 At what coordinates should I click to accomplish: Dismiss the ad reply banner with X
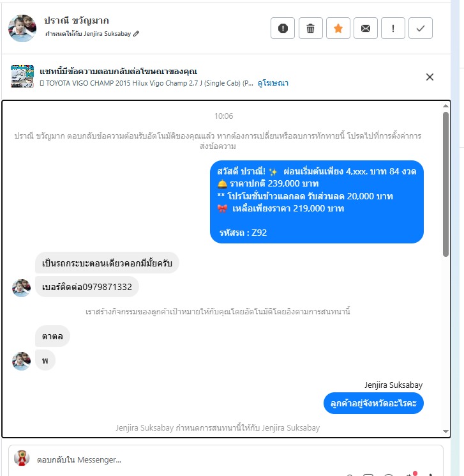tap(430, 77)
